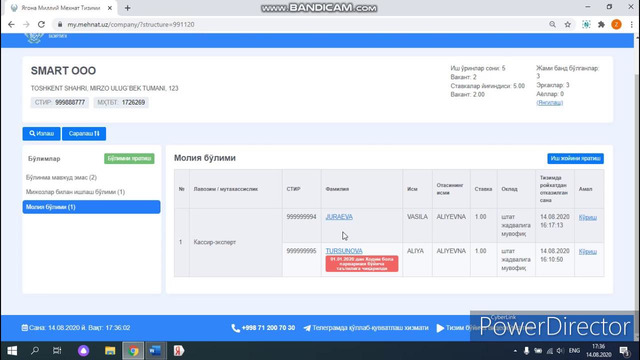
Task: Select Бўлимга мавжуд эмас (2) section
Action: pyautogui.click(x=61, y=178)
